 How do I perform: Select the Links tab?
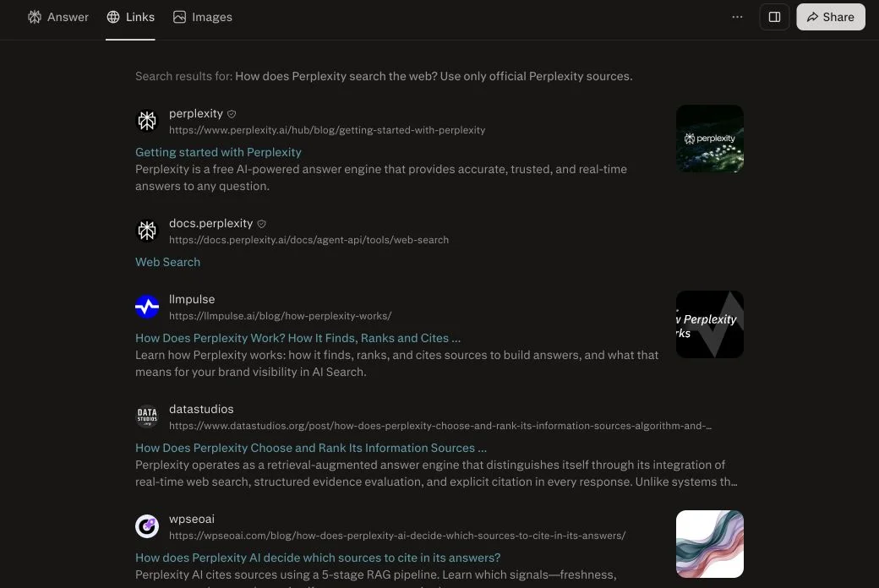[x=130, y=17]
